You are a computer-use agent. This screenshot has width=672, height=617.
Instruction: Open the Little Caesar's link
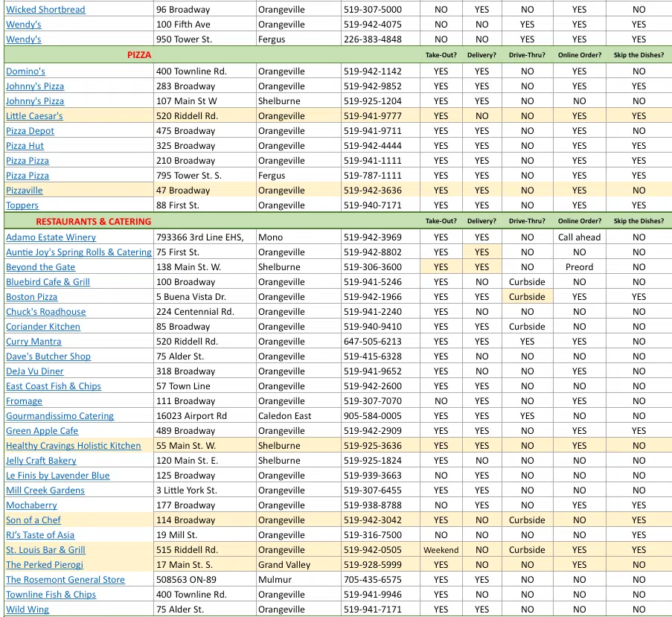(34, 116)
